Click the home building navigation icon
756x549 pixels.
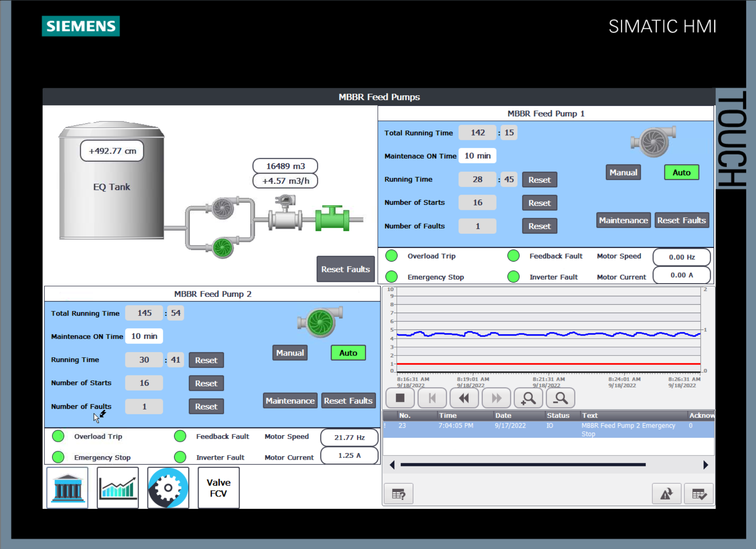(67, 487)
